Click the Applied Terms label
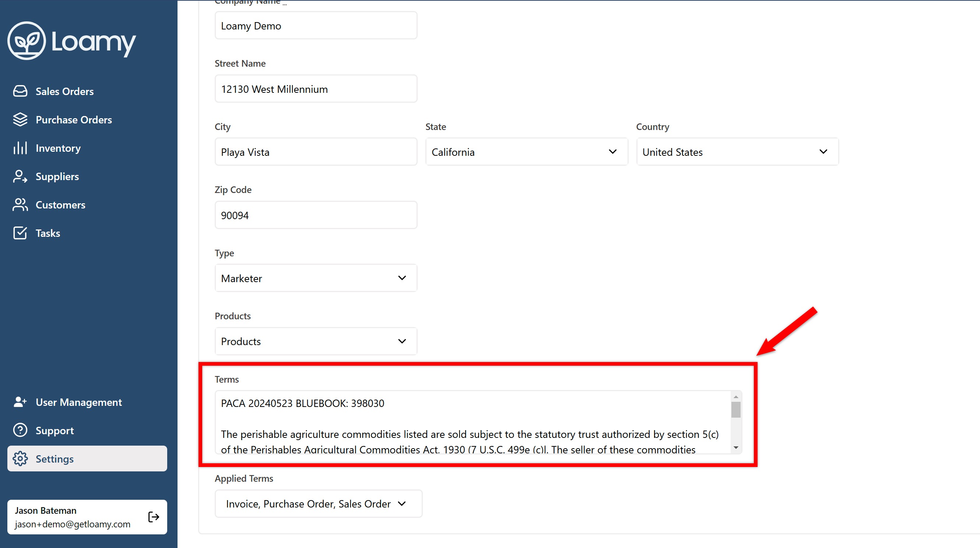This screenshot has height=548, width=980. click(x=244, y=478)
